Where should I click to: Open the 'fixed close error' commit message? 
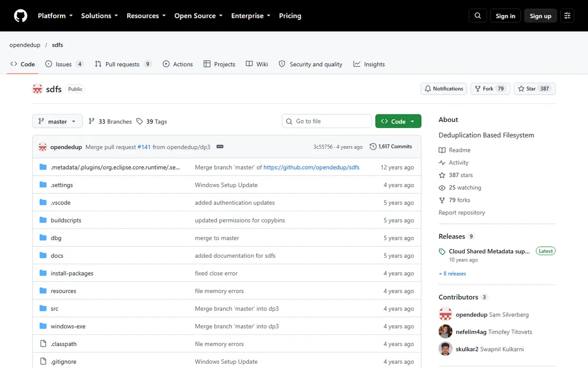pyautogui.click(x=216, y=273)
